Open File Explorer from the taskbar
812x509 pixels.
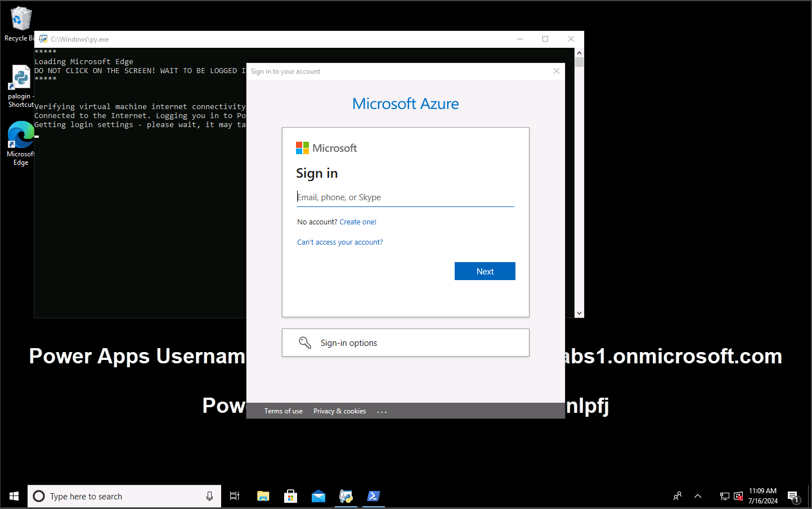[263, 496]
